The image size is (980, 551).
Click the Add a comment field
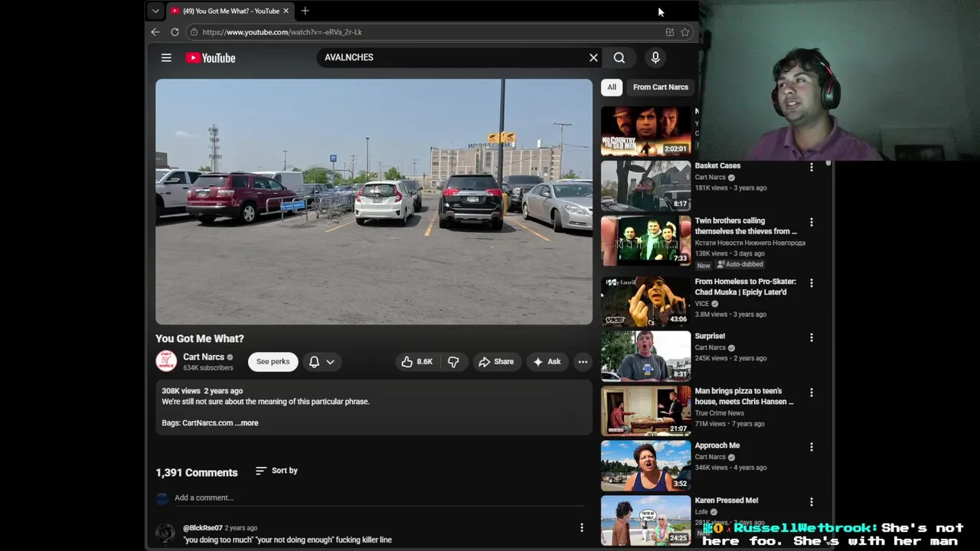tap(379, 498)
